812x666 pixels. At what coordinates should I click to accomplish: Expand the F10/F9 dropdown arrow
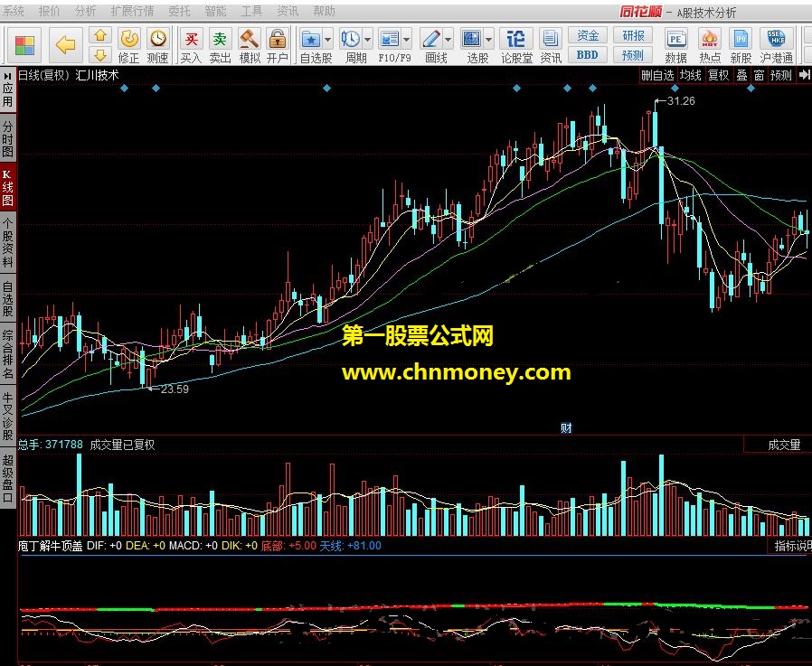click(407, 40)
